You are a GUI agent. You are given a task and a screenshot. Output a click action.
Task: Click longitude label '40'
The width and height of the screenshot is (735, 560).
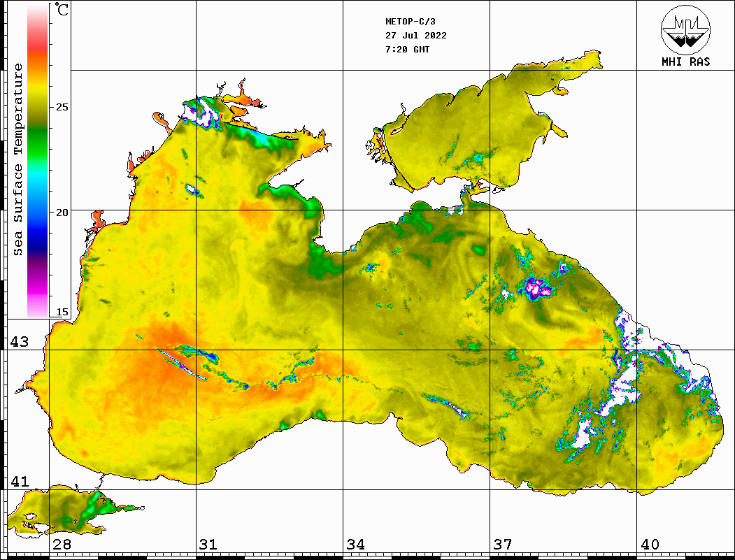pos(650,544)
